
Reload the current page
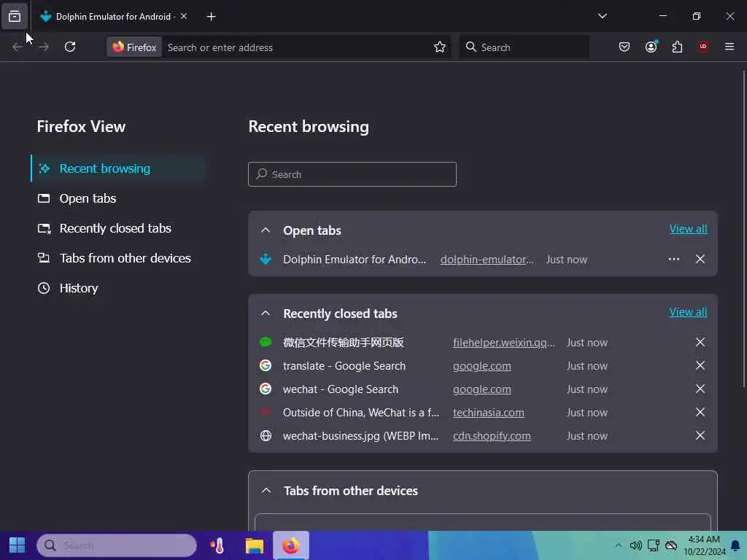coord(70,47)
